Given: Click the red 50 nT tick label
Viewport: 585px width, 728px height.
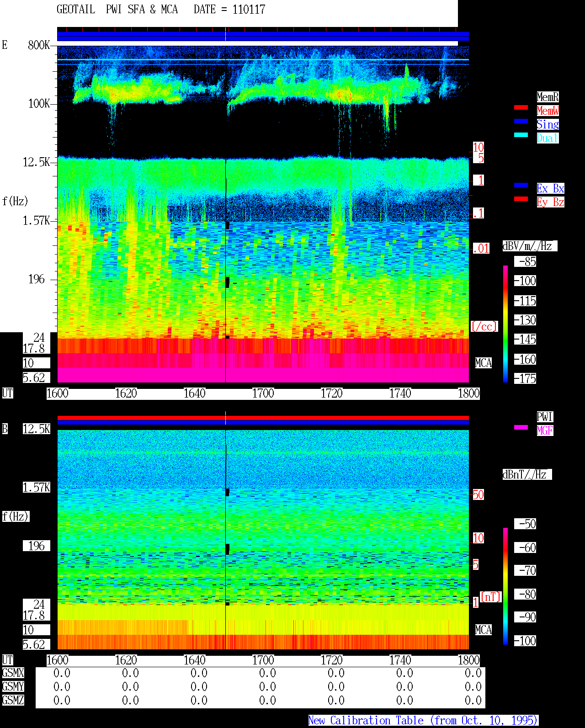Looking at the screenshot, I should coord(478,494).
